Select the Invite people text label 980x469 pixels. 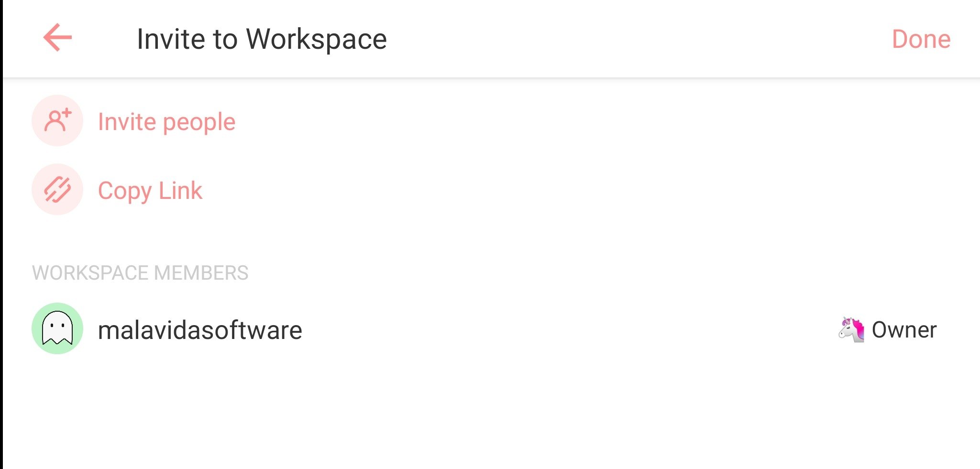[x=166, y=122]
